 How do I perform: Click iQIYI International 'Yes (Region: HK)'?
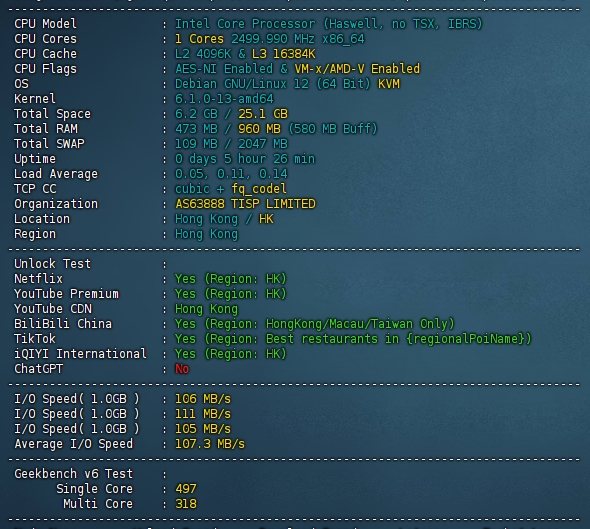click(x=231, y=354)
